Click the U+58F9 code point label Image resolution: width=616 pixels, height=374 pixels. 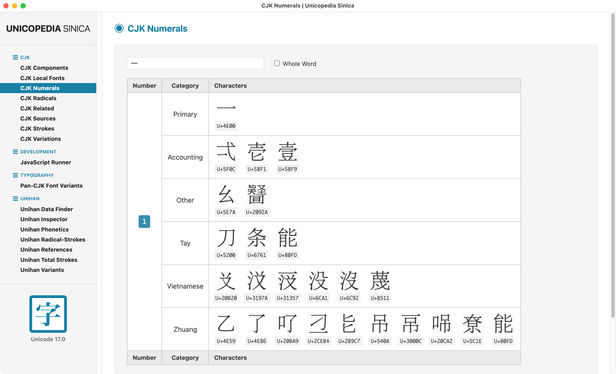pyautogui.click(x=288, y=169)
